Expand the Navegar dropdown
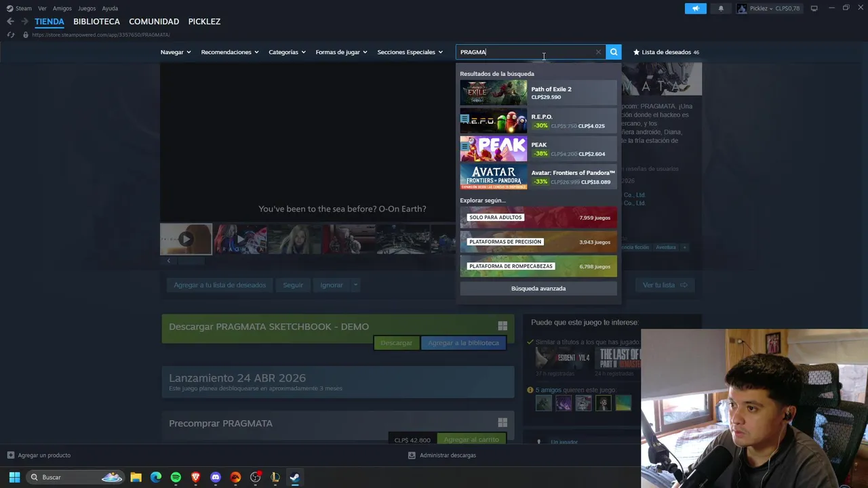The width and height of the screenshot is (868, 488). 176,52
